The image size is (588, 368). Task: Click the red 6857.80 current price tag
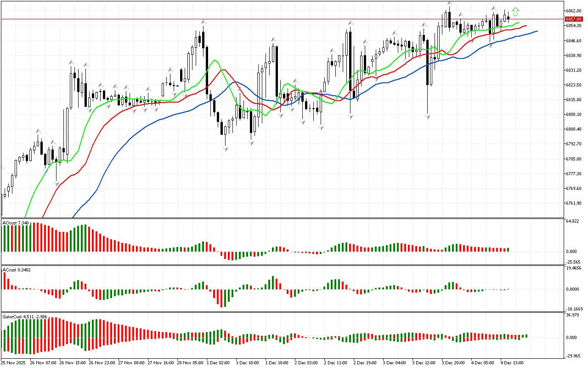tap(573, 19)
